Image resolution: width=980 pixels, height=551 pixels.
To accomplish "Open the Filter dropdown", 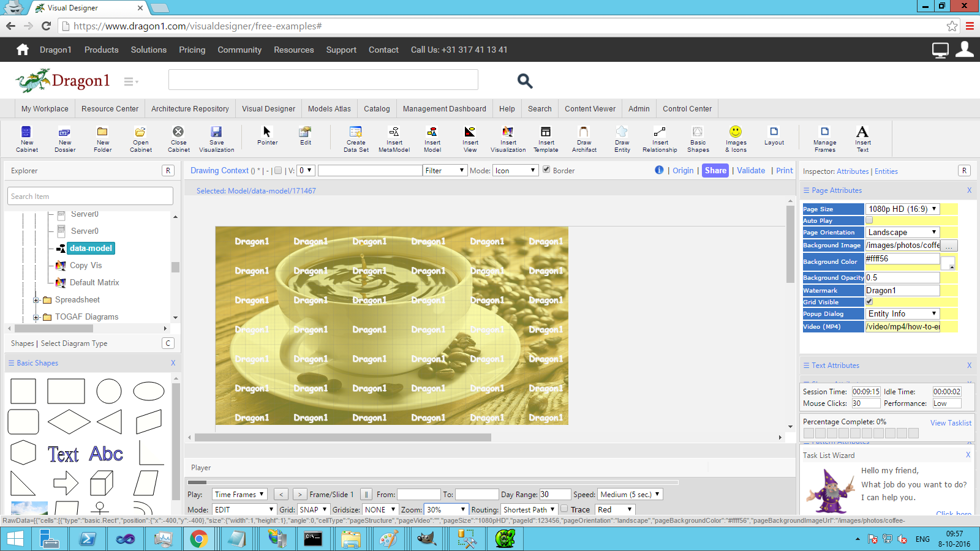I will coord(445,170).
